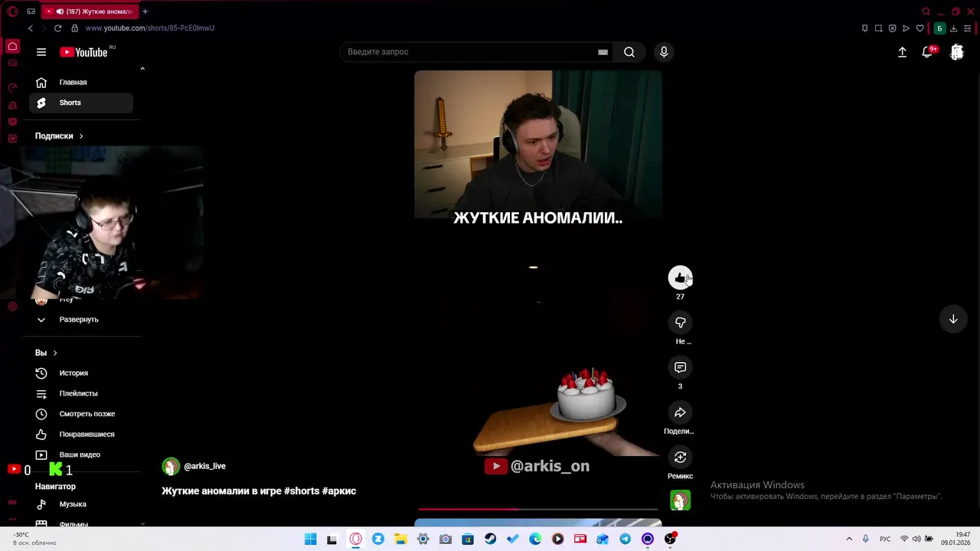The width and height of the screenshot is (980, 551).
Task: Like the short with 27 likes
Action: [x=680, y=278]
